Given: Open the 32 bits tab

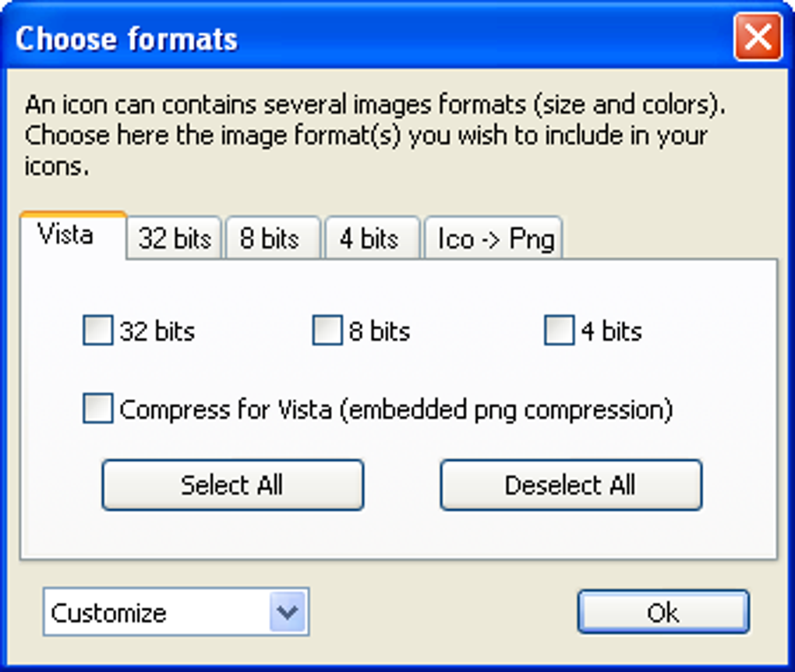Looking at the screenshot, I should (175, 239).
